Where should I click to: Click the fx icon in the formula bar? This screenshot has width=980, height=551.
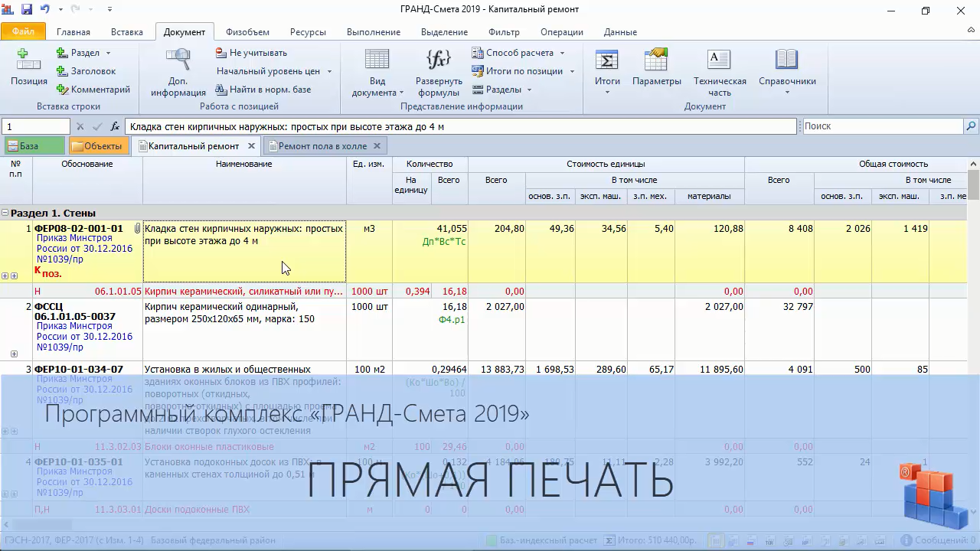coord(116,126)
